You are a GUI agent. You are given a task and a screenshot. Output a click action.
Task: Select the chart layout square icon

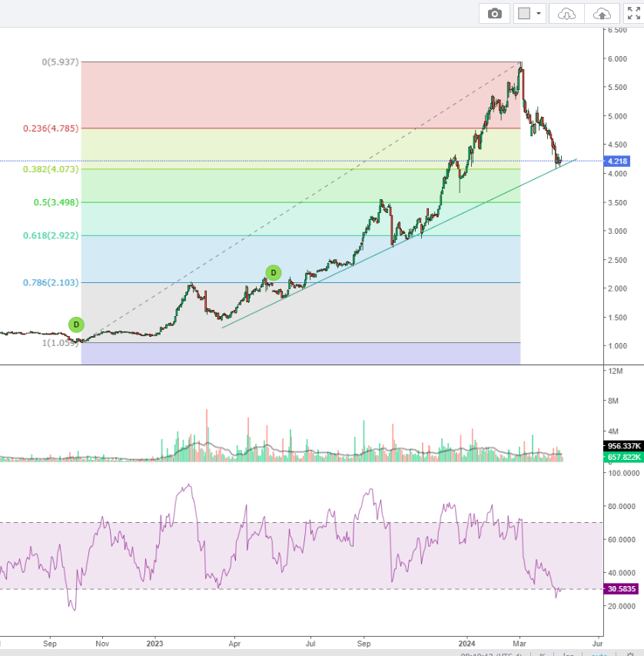524,14
